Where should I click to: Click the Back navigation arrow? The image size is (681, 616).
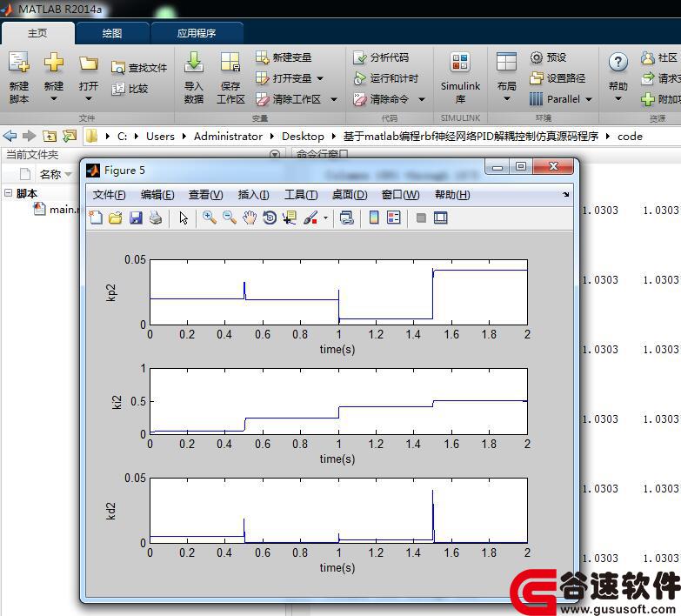[x=10, y=136]
